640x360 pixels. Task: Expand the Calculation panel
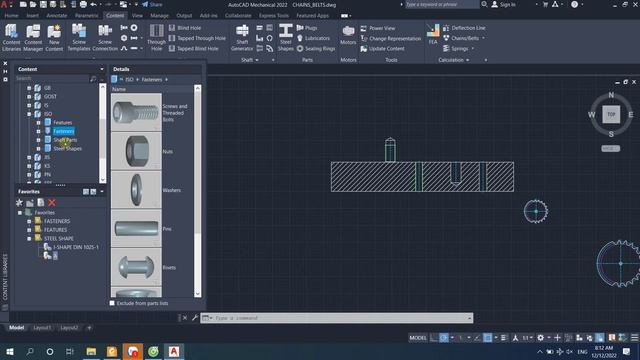click(x=453, y=60)
